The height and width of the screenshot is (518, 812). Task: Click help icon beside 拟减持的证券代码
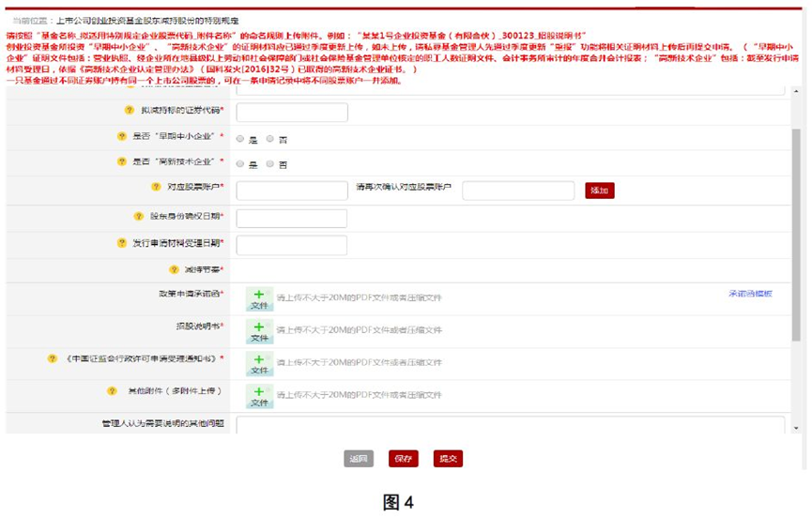(x=130, y=111)
